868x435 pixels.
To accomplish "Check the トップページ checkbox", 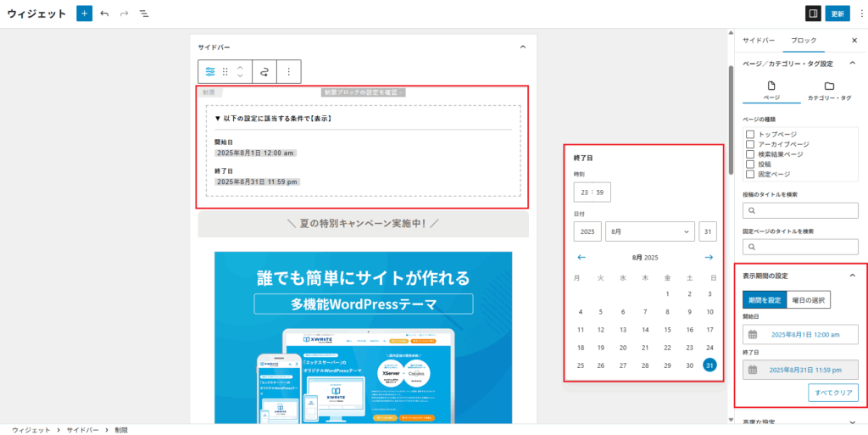I will tap(750, 135).
